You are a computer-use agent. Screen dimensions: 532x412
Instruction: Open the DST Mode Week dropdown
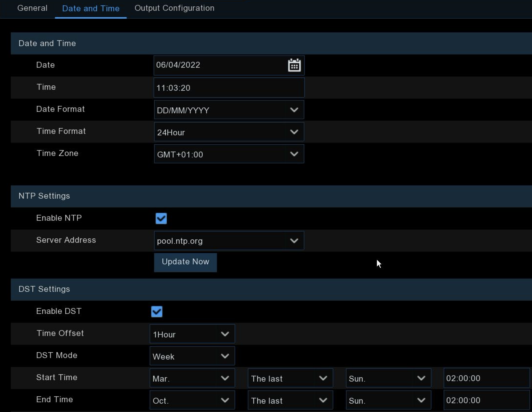(192, 356)
